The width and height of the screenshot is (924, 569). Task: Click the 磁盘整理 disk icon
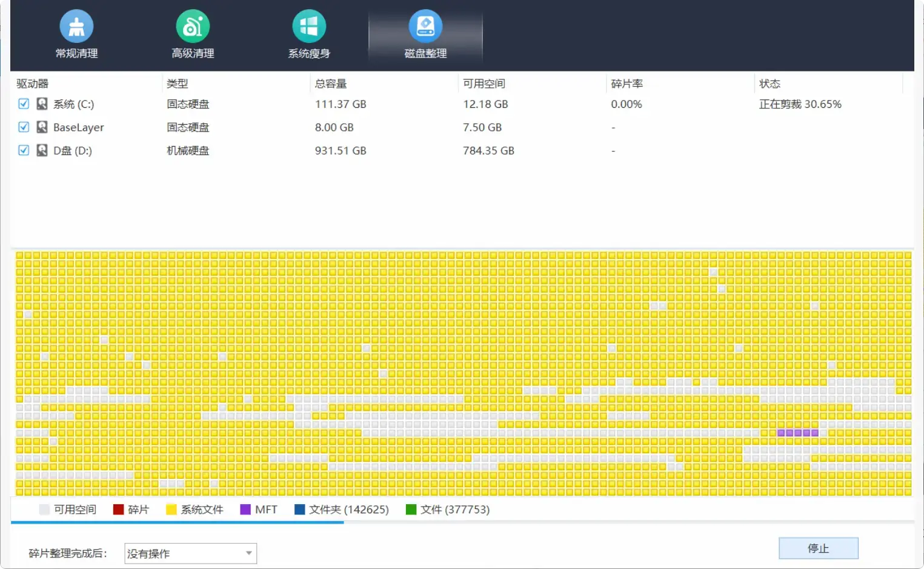(425, 27)
